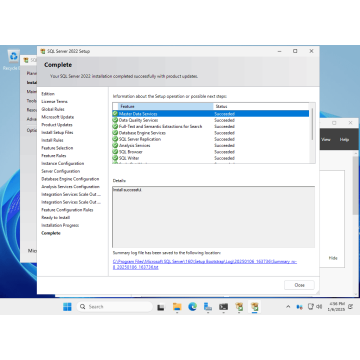360x360 pixels.
Task: Click the Hide button in the background window
Action: click(x=333, y=258)
